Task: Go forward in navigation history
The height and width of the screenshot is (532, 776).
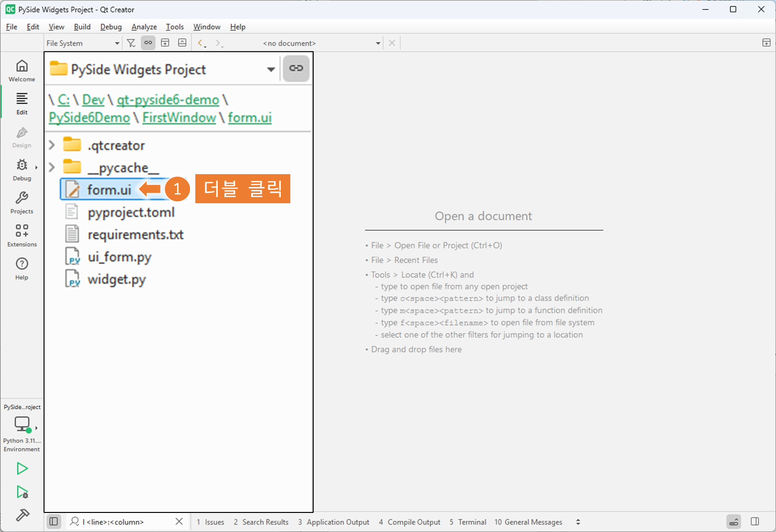Action: (x=218, y=43)
